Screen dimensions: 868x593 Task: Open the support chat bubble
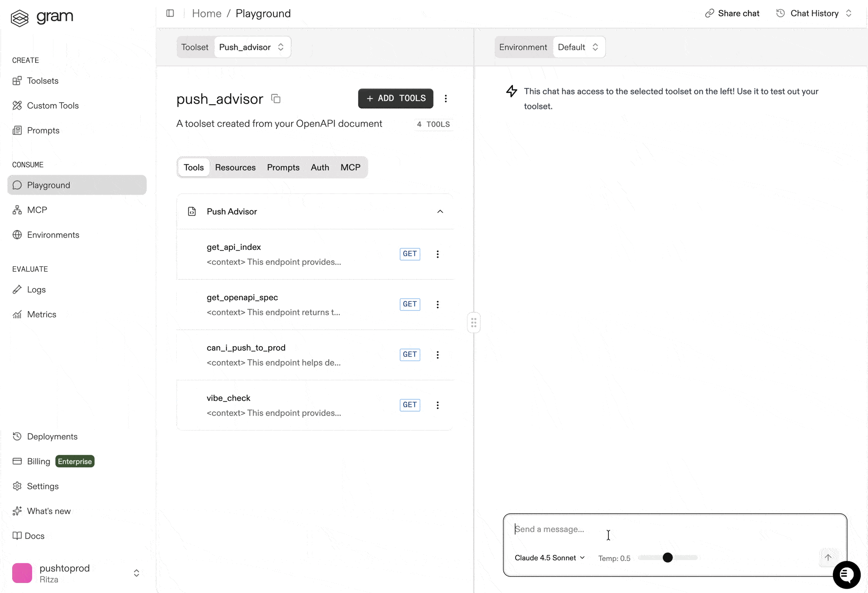pos(846,575)
